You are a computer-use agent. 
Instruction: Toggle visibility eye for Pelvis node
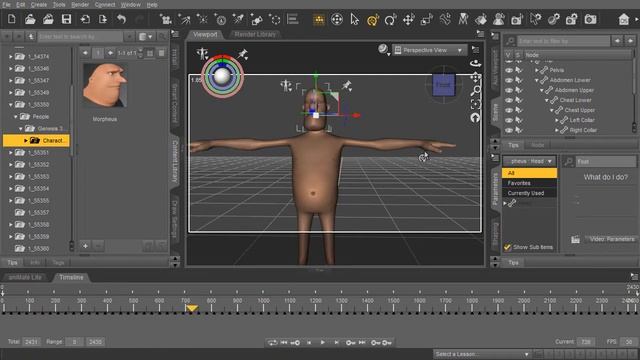[x=509, y=70]
